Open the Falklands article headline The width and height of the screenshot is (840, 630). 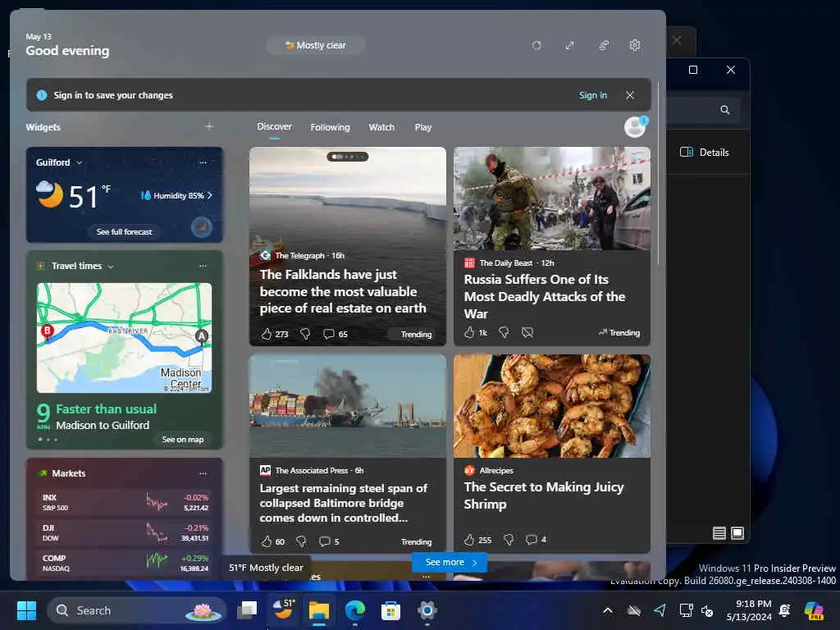[x=343, y=291]
